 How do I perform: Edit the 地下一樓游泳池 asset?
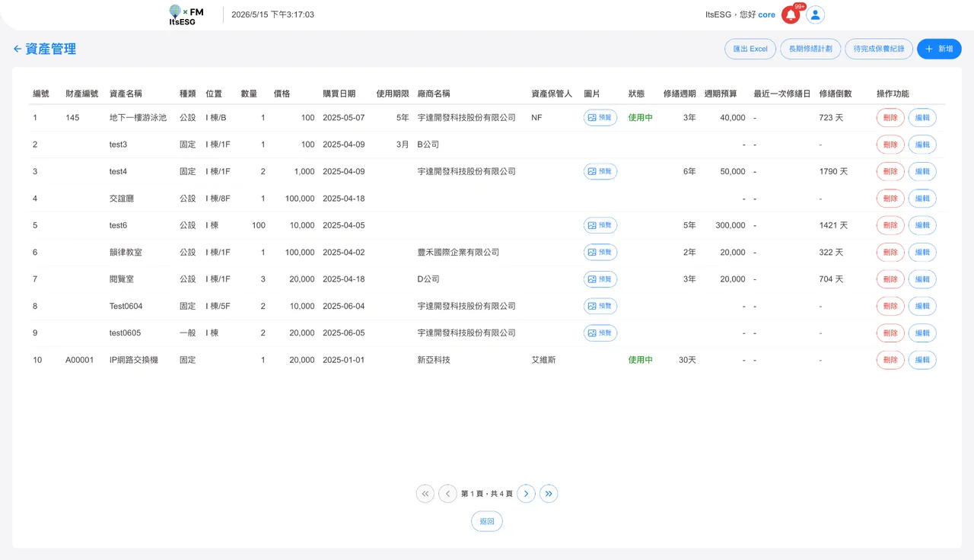point(922,118)
